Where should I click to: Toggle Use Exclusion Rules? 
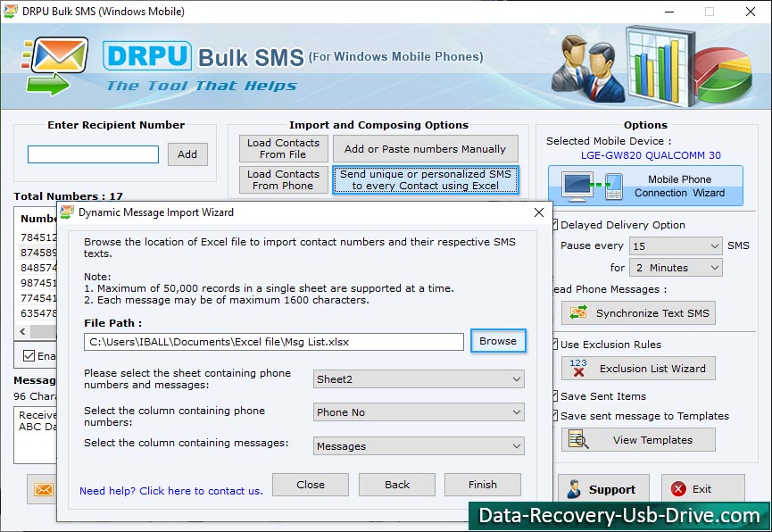coord(557,345)
